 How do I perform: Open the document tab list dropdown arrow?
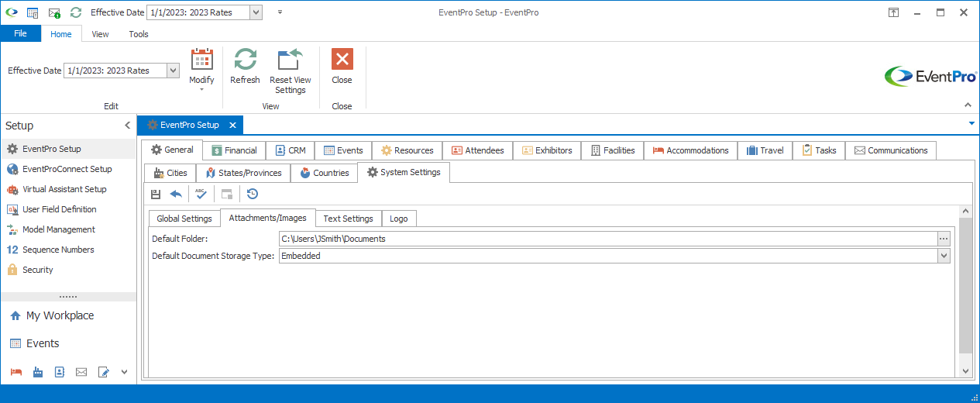pos(971,123)
